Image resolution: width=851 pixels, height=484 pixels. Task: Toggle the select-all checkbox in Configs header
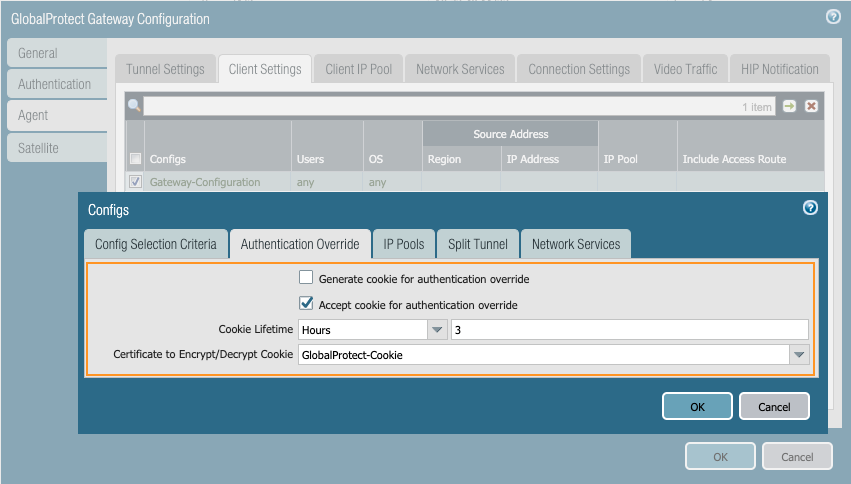135,159
